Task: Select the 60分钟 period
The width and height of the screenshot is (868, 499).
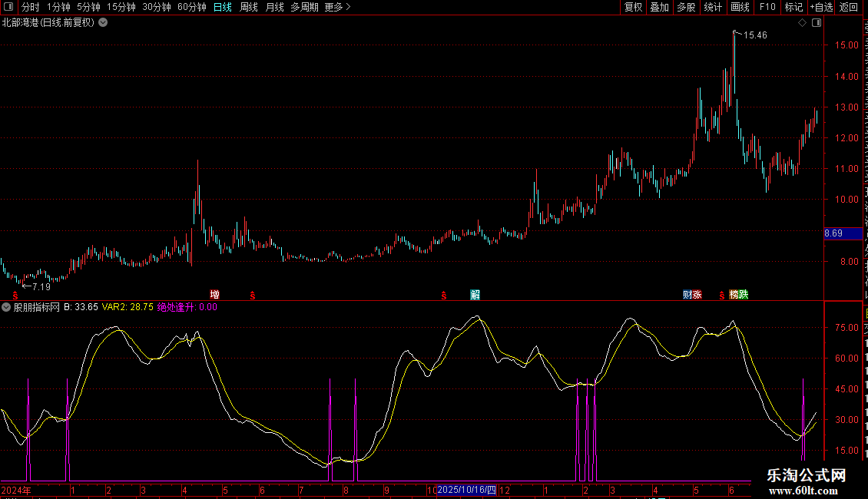Action: coord(191,7)
